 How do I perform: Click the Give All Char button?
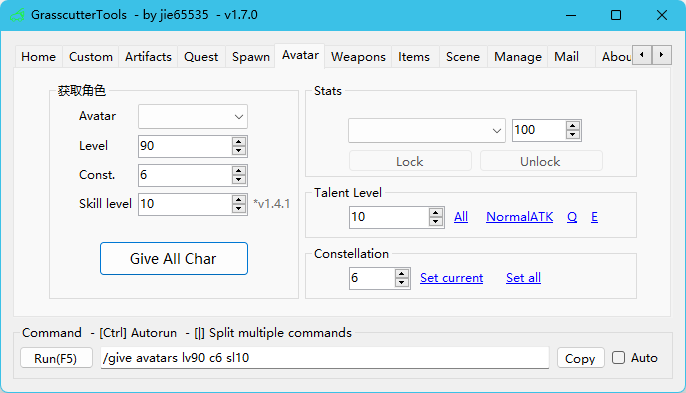coord(174,259)
